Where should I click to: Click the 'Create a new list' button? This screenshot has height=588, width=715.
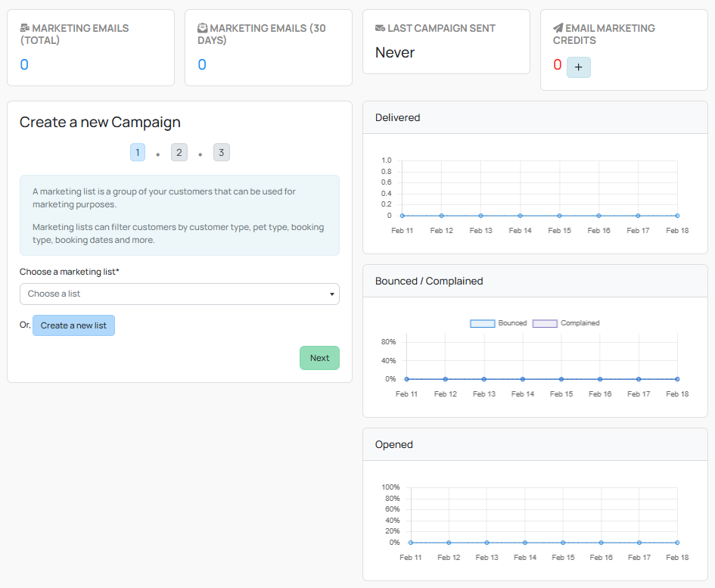tap(73, 325)
